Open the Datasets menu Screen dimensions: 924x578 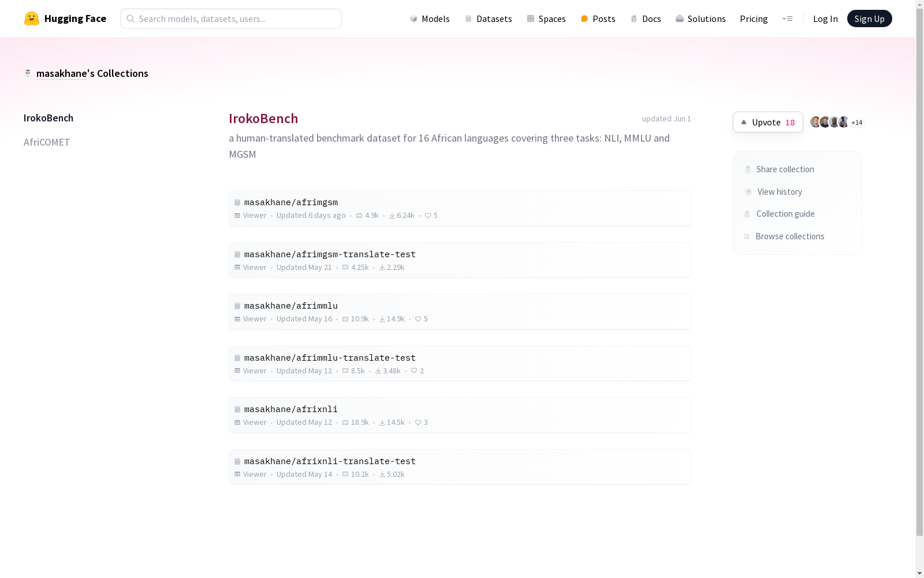(x=489, y=18)
